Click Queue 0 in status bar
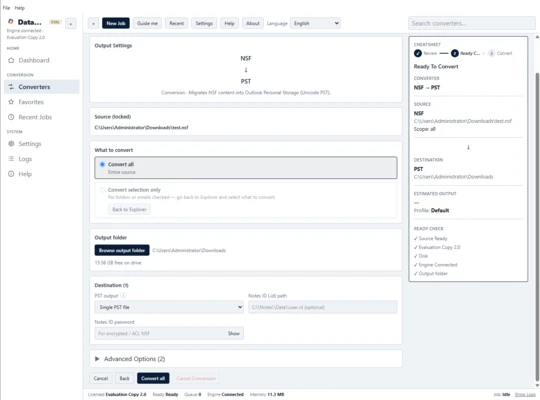 click(193, 394)
